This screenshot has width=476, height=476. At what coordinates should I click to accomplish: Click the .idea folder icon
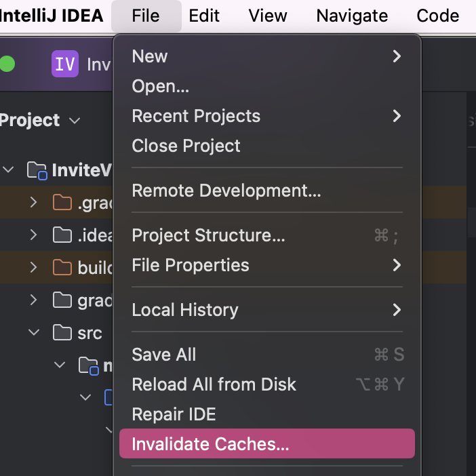[x=62, y=235]
